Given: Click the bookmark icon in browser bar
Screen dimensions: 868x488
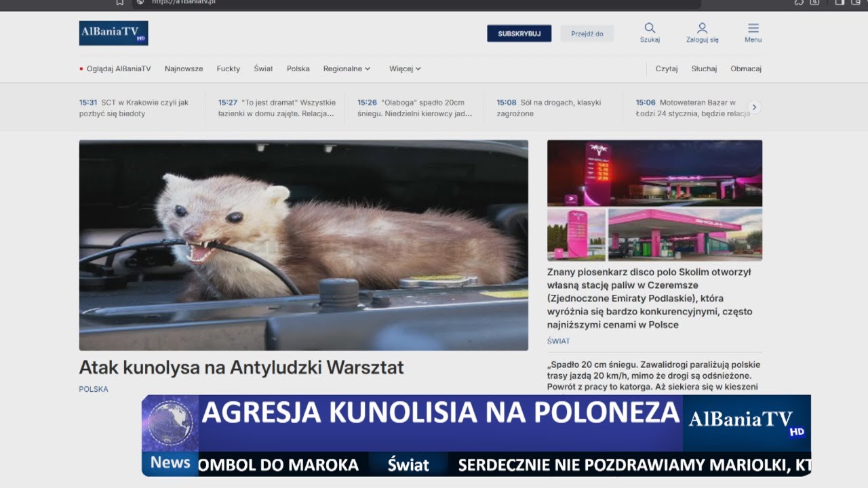Looking at the screenshot, I should point(120,2).
